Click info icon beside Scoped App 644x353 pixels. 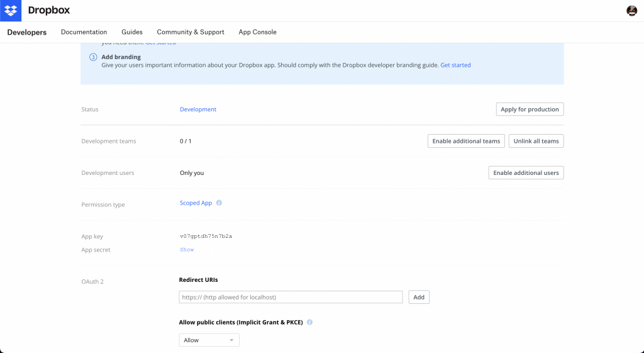coord(219,203)
